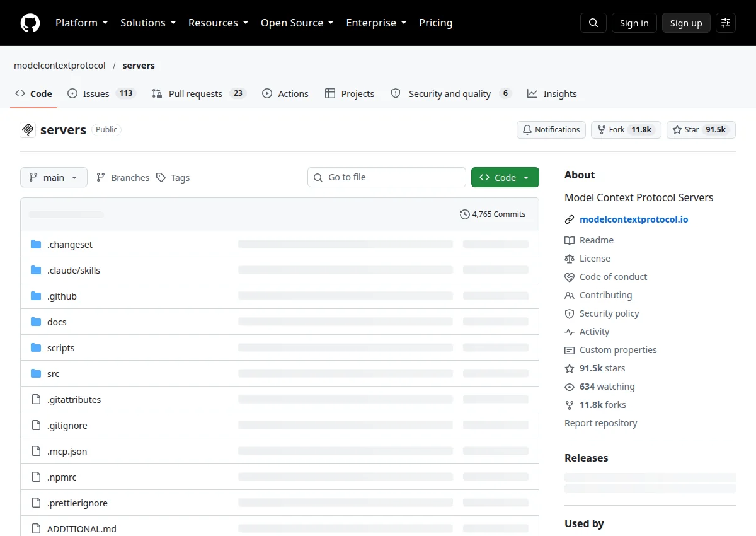View the Branches list
The width and height of the screenshot is (756, 536).
click(123, 178)
